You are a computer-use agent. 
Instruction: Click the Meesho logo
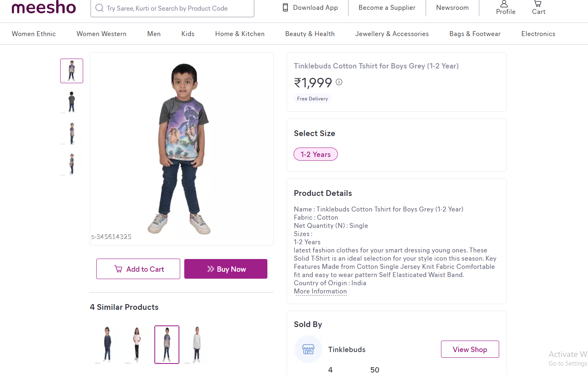[44, 7]
